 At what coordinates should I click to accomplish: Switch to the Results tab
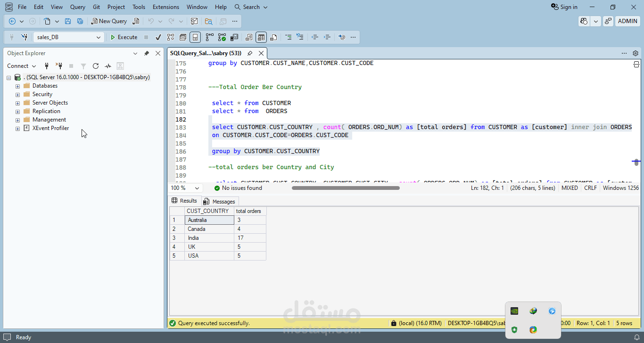point(184,201)
